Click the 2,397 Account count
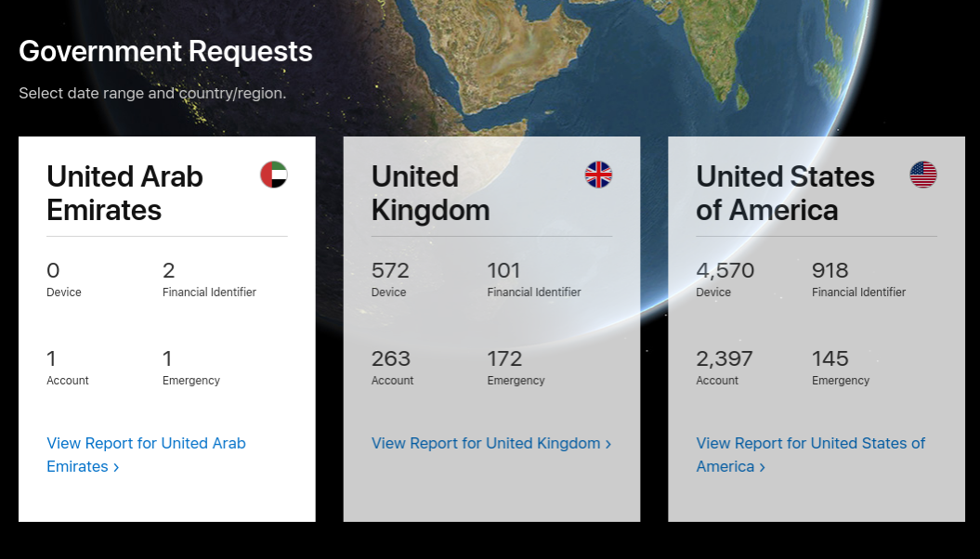 tap(725, 358)
